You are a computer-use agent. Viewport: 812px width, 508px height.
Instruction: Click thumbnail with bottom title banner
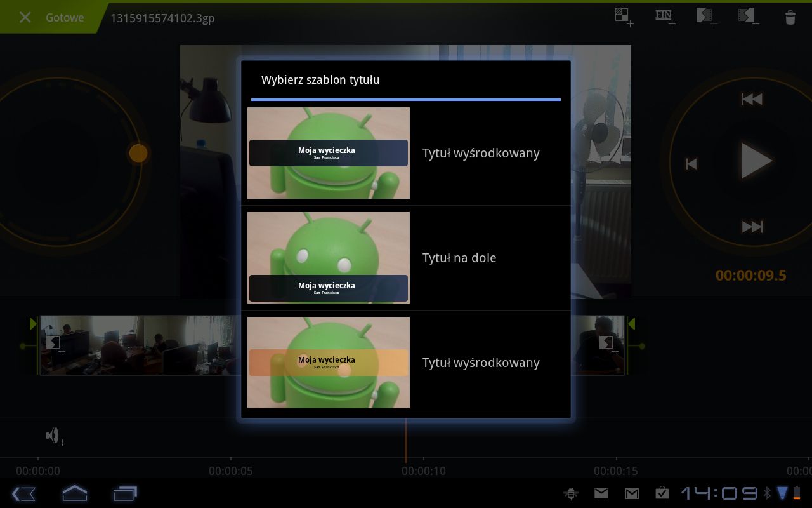click(x=329, y=258)
